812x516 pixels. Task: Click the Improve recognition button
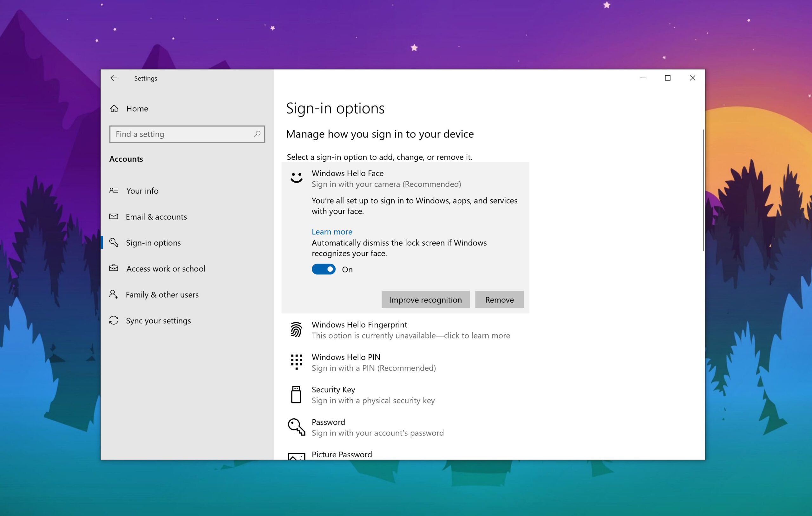click(425, 299)
